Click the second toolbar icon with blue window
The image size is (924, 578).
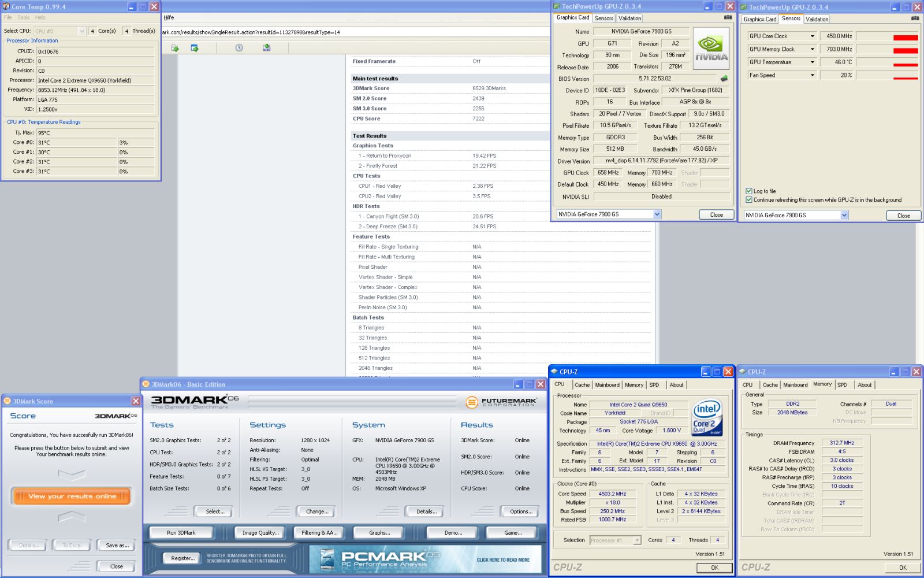[195, 48]
